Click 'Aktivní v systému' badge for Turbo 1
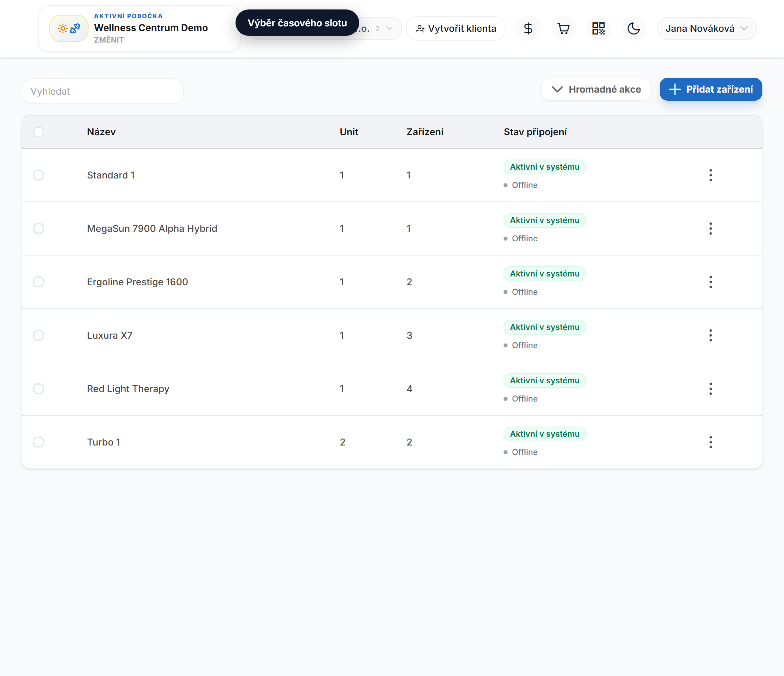 [544, 434]
